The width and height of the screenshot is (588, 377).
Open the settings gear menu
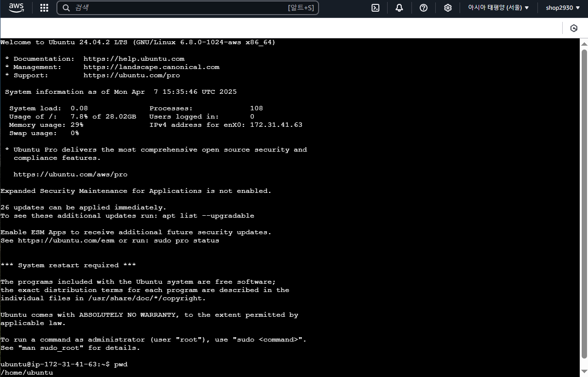point(448,8)
